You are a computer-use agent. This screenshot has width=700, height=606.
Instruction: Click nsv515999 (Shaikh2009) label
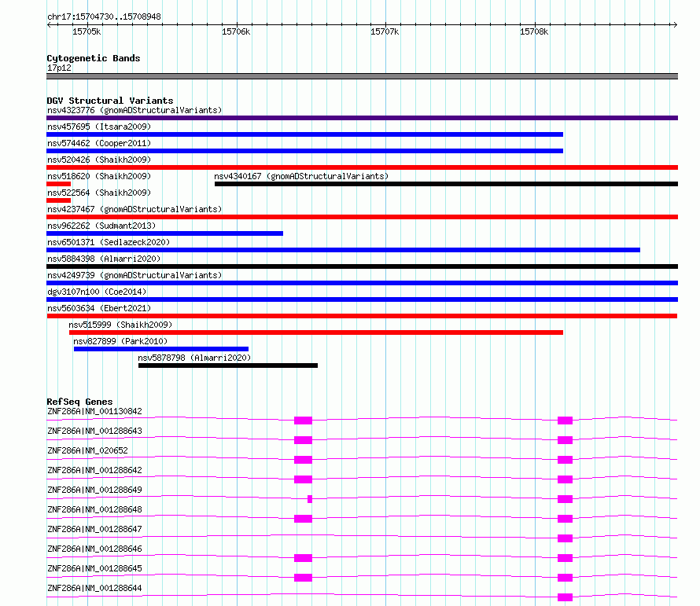click(120, 325)
